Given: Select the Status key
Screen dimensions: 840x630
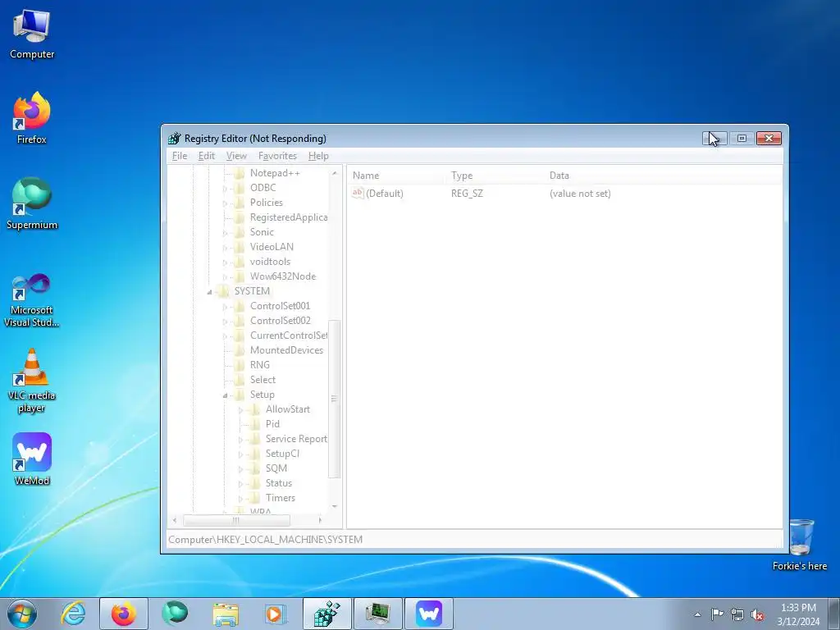Looking at the screenshot, I should click(279, 482).
